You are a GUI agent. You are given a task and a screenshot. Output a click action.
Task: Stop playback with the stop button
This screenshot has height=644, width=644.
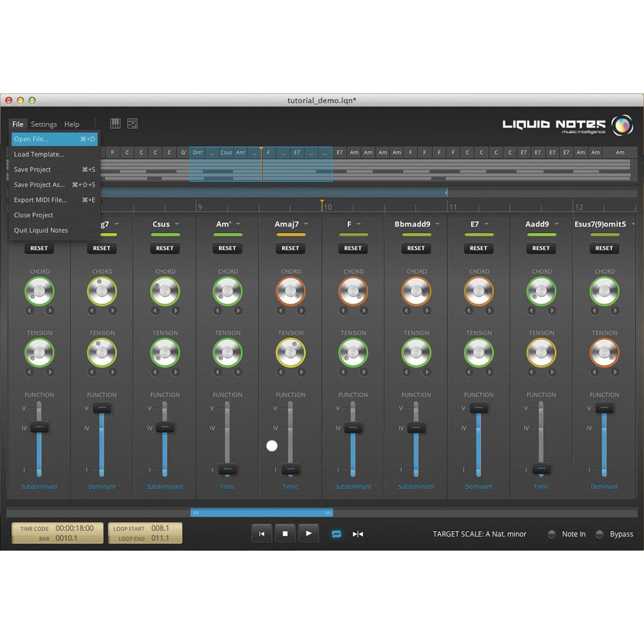tap(285, 533)
